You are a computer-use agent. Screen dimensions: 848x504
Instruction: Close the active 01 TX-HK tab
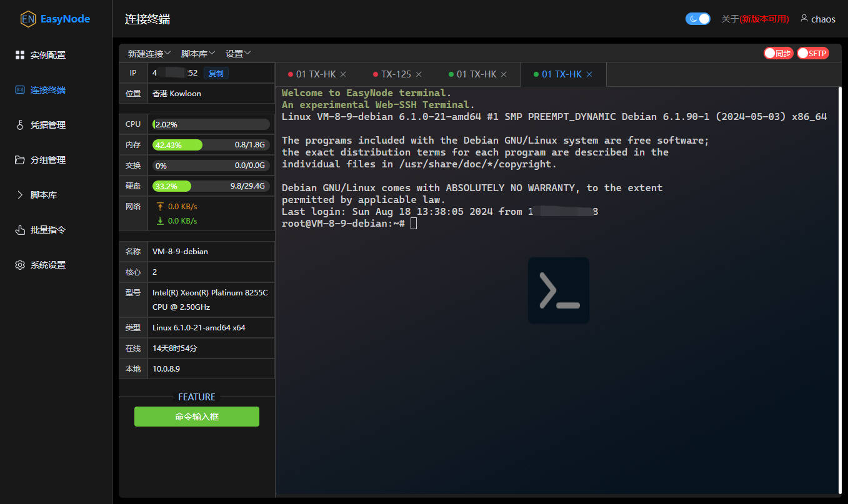click(589, 74)
